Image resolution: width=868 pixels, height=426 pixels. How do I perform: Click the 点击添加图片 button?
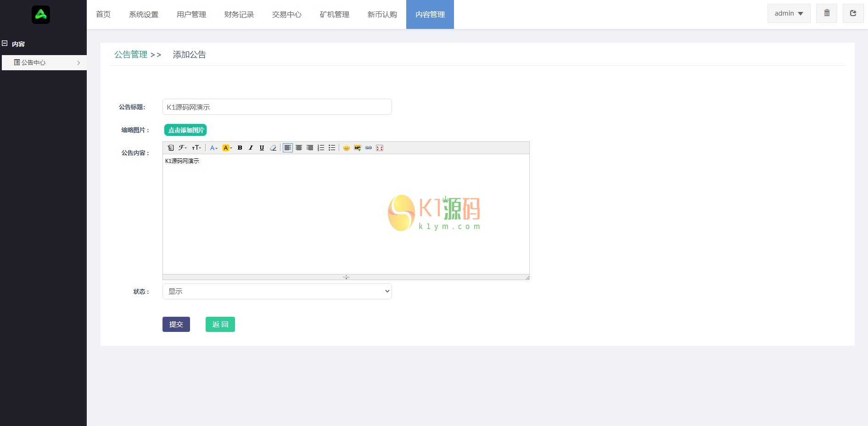click(x=185, y=130)
